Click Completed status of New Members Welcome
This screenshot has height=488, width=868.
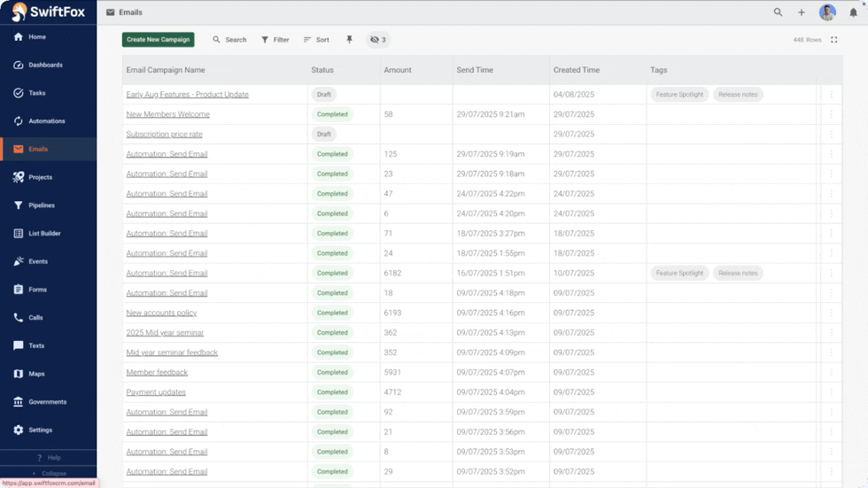point(332,114)
